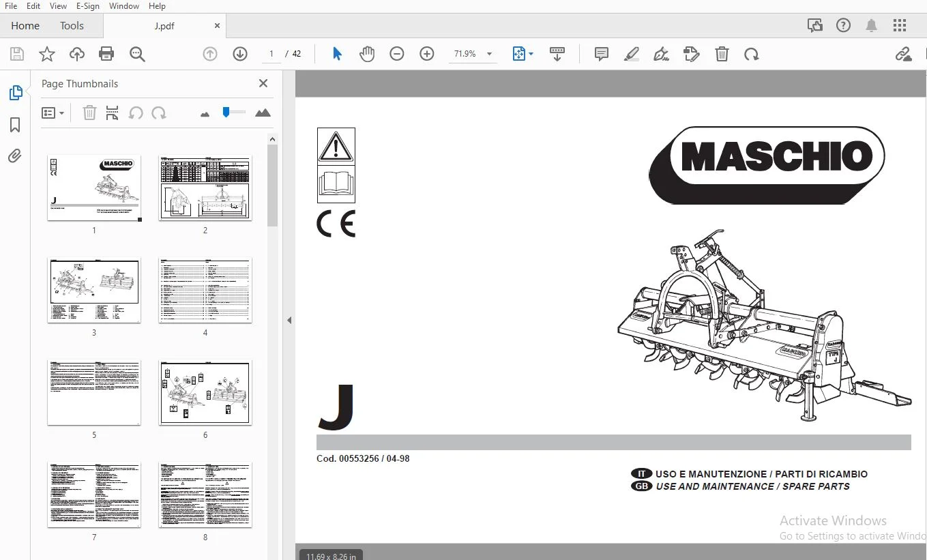The height and width of the screenshot is (560, 927).
Task: Add a sticky note comment
Action: [x=602, y=54]
